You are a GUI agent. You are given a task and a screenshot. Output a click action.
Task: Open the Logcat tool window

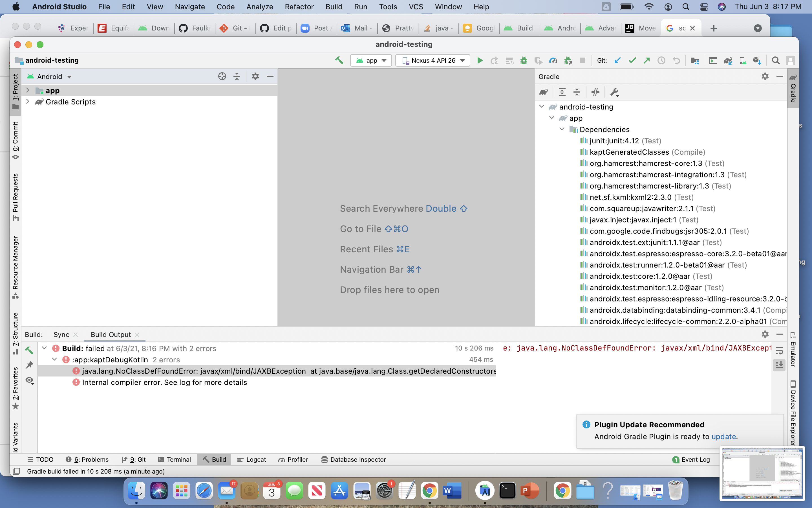(252, 460)
